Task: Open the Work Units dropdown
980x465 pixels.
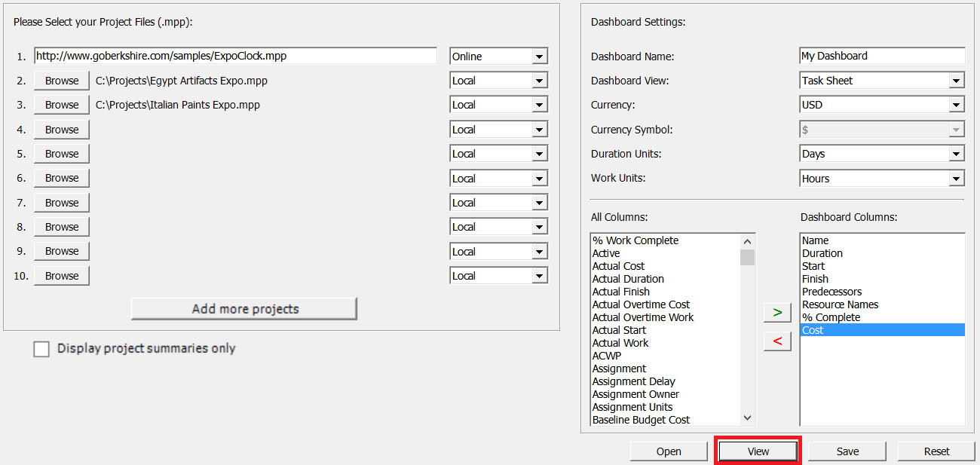Action: click(x=956, y=178)
